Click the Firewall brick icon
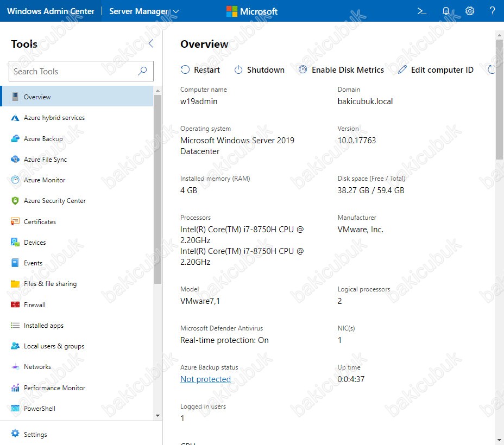Screen dimensions: 504x445 (x=15, y=304)
